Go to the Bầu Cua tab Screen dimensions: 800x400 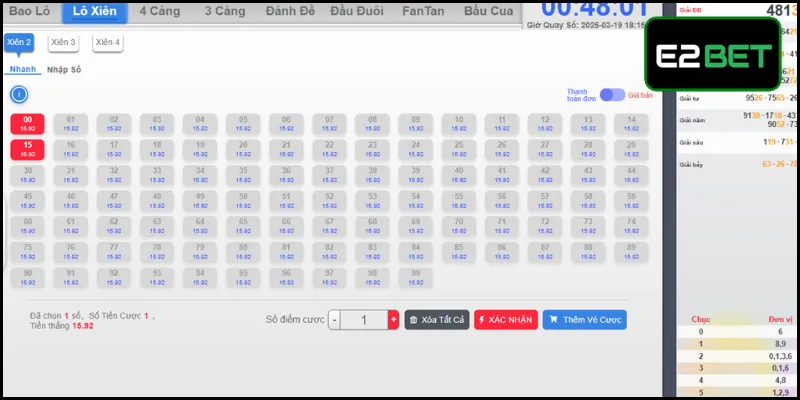pyautogui.click(x=489, y=11)
